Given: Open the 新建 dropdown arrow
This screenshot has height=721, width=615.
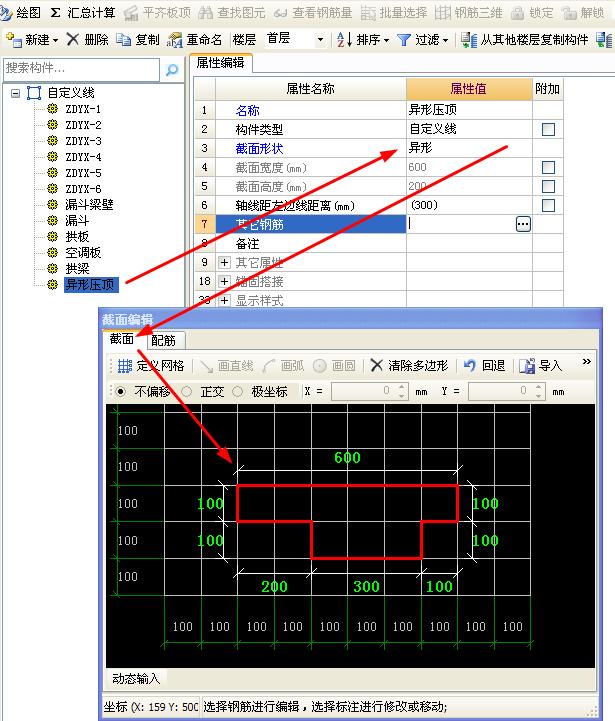Looking at the screenshot, I should [x=56, y=41].
